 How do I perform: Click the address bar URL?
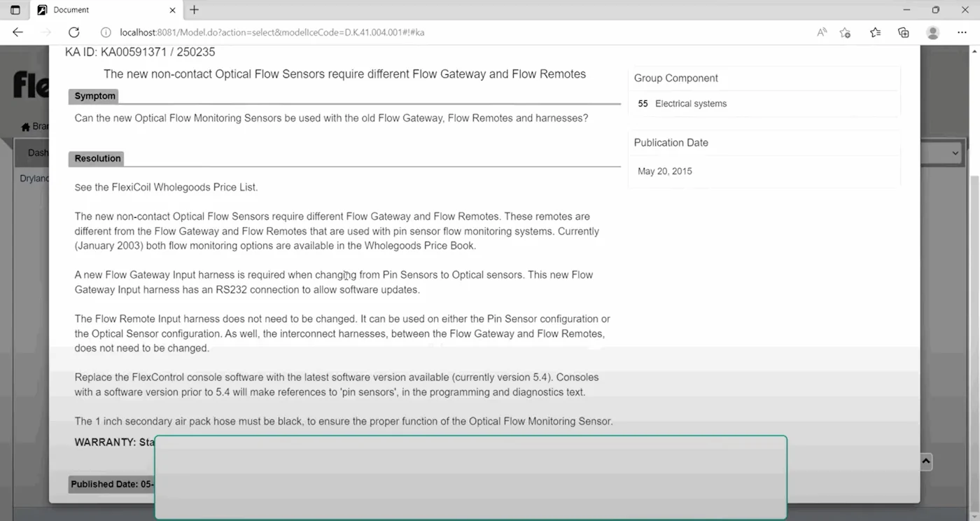click(272, 32)
